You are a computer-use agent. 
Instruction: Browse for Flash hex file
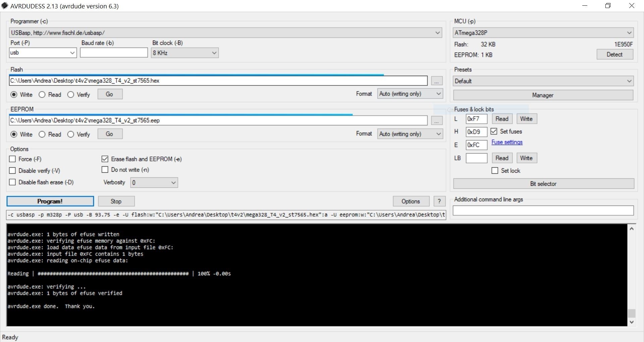436,81
